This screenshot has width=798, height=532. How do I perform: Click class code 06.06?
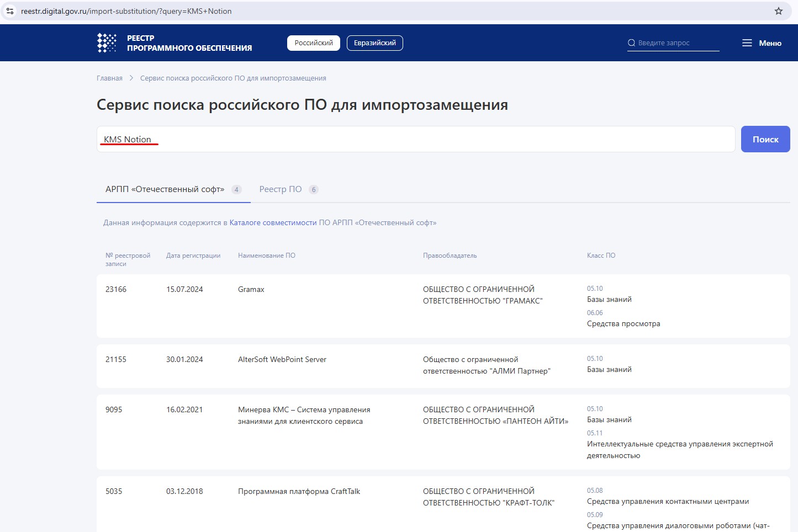click(x=595, y=313)
